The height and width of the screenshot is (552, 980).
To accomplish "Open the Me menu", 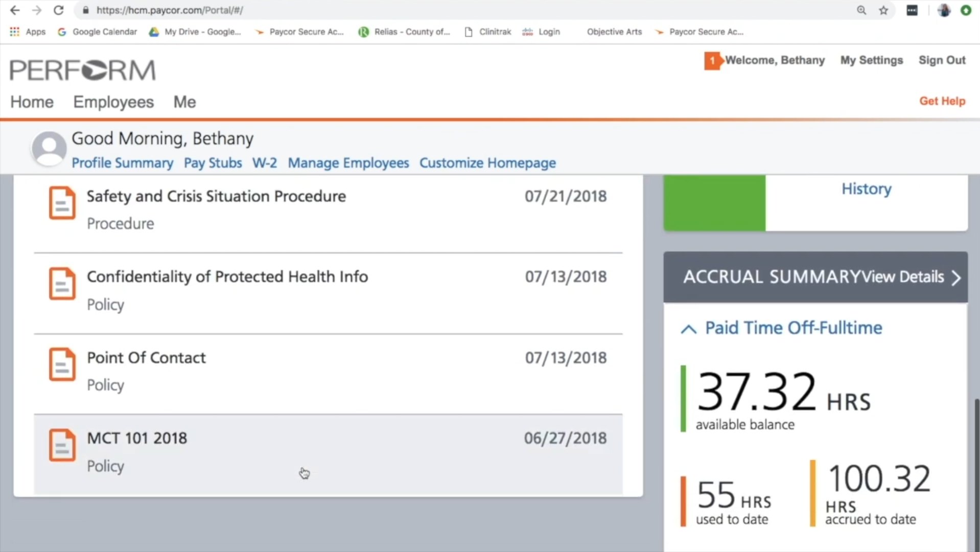I will pyautogui.click(x=184, y=102).
